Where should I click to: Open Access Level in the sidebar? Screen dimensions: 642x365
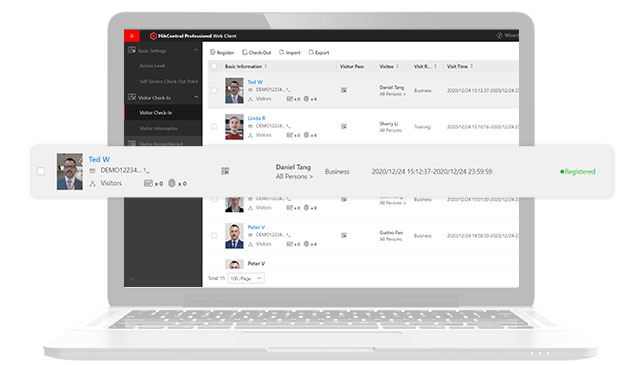152,66
